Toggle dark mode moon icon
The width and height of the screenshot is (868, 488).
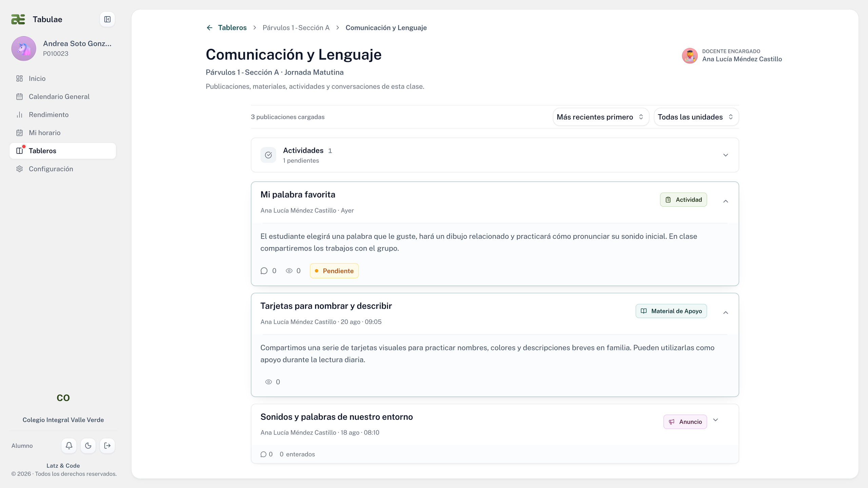pos(88,445)
